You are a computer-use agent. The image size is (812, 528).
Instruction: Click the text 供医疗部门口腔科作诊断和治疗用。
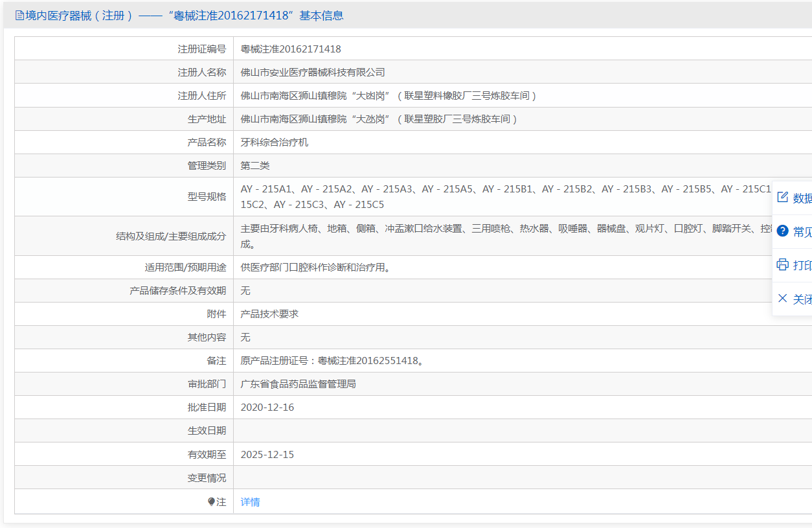[x=317, y=267]
